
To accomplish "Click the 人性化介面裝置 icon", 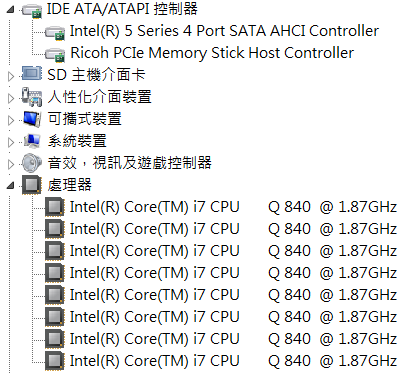I will [32, 97].
